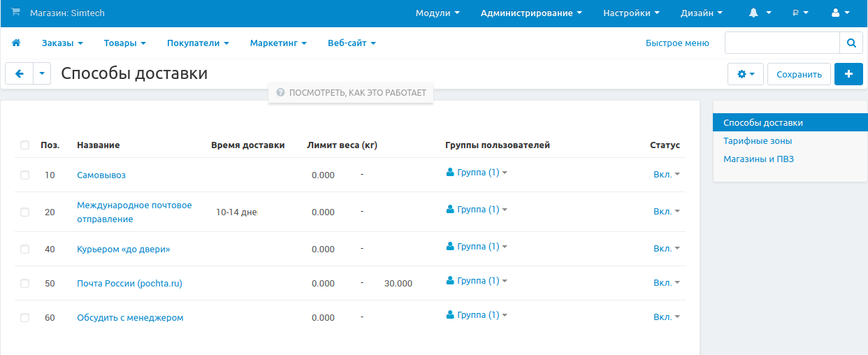Click the plus button to add shipping method
The width and height of the screenshot is (868, 355).
848,74
